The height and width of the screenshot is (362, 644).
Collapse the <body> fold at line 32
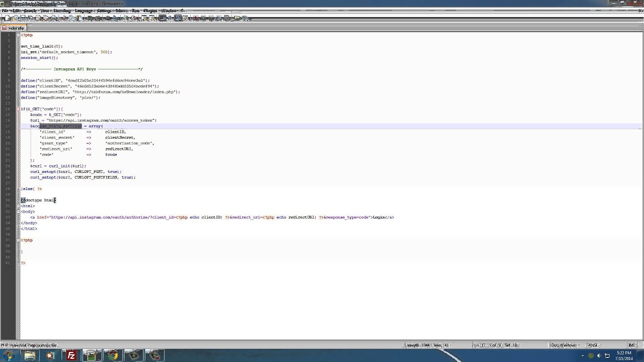18,212
